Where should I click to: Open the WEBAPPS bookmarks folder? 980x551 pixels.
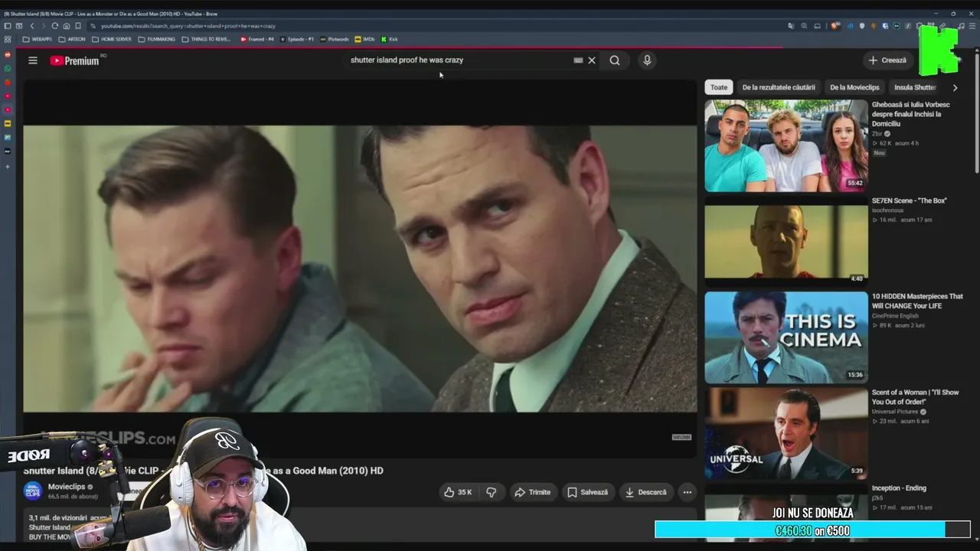coord(38,39)
